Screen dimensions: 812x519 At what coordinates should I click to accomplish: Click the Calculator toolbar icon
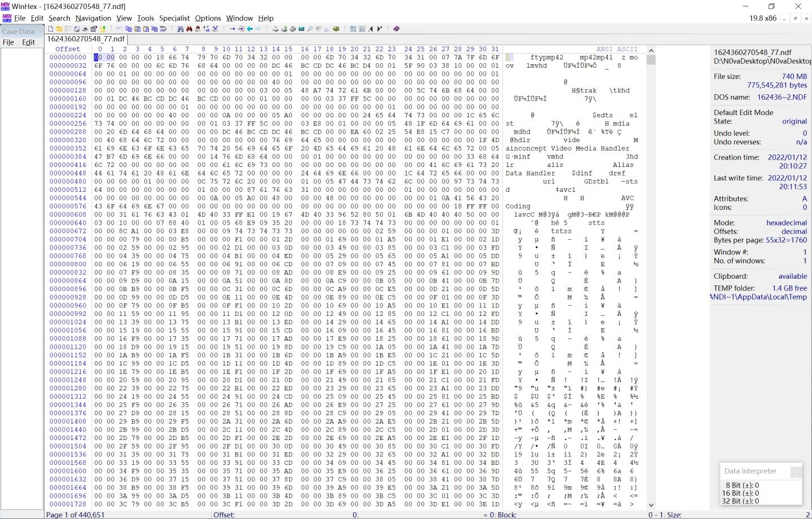pos(302,29)
